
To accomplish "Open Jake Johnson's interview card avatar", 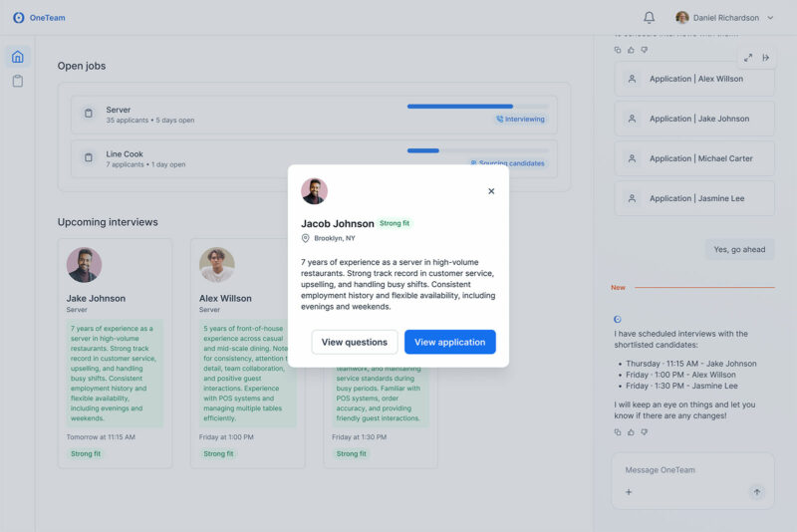I will pos(84,265).
